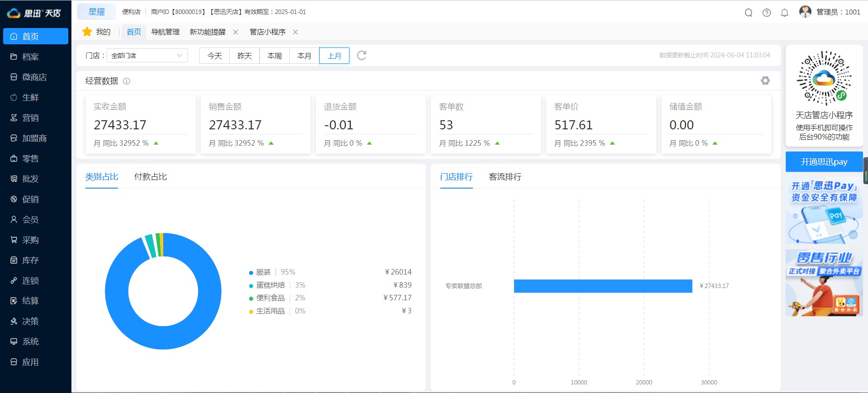This screenshot has width=868, height=393.
Task: Click the 服装 legend color dot
Action: click(251, 273)
